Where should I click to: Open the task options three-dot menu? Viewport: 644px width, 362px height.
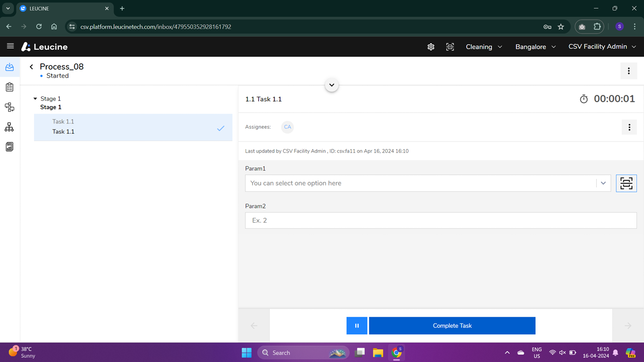pyautogui.click(x=629, y=128)
